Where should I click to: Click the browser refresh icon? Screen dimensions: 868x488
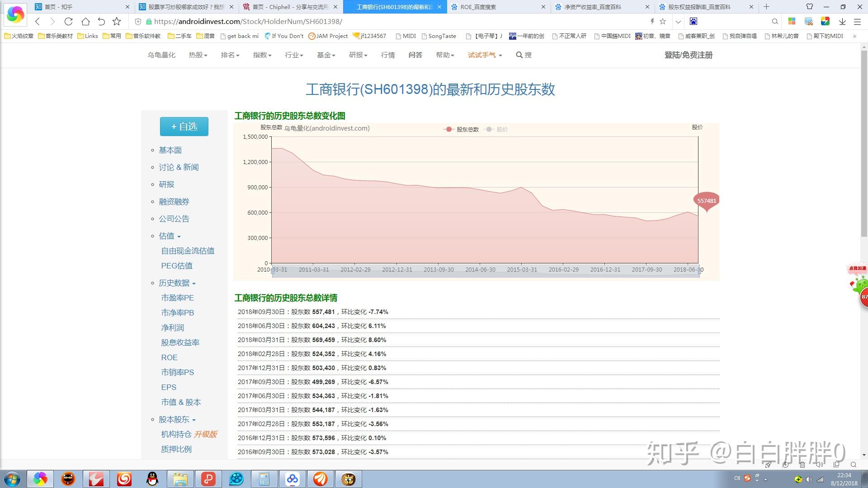68,21
